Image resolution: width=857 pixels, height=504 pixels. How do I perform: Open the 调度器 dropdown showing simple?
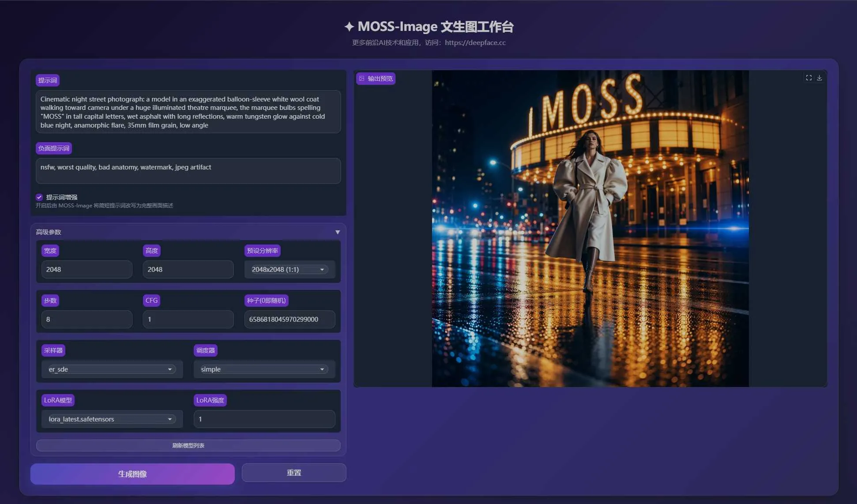click(x=264, y=369)
